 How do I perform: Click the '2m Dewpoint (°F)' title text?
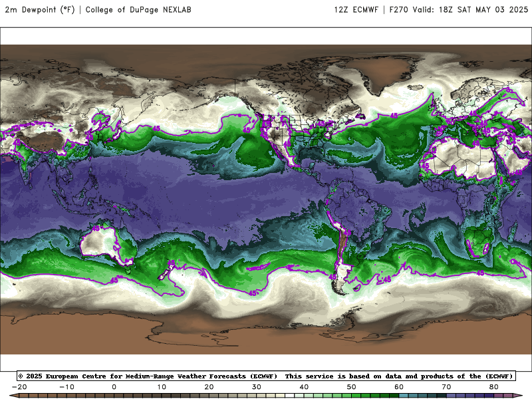tap(40, 9)
